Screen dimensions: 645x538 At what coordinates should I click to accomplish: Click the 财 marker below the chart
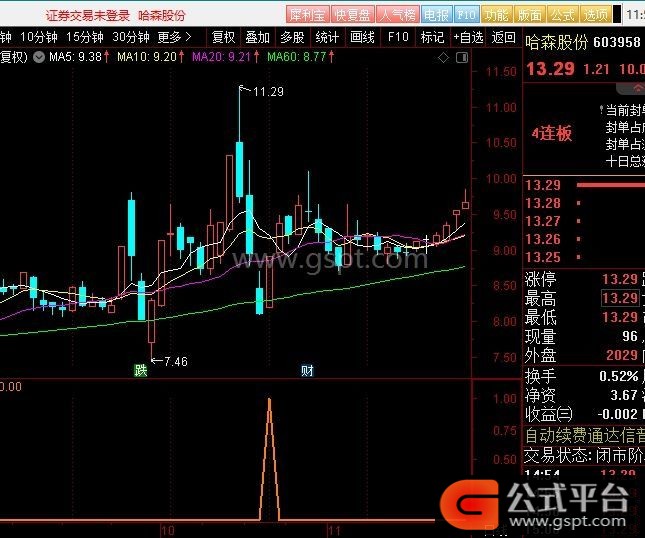(x=307, y=370)
